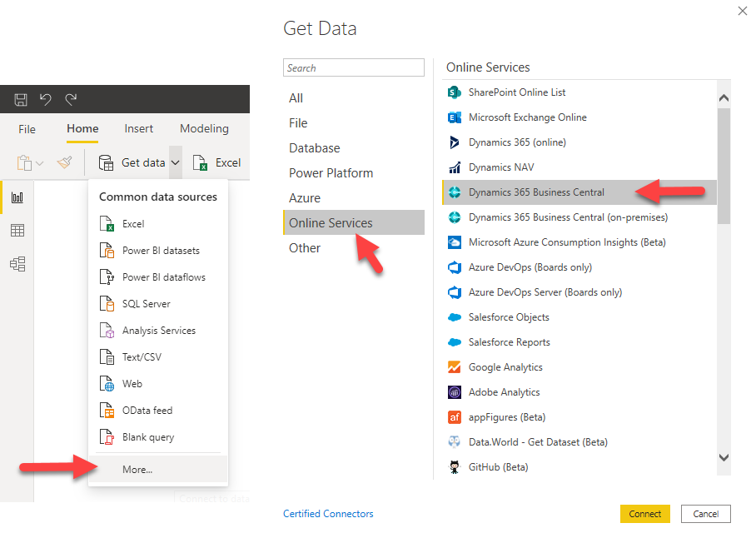Select the Other category
This screenshot has height=548, width=756.
[x=354, y=248]
